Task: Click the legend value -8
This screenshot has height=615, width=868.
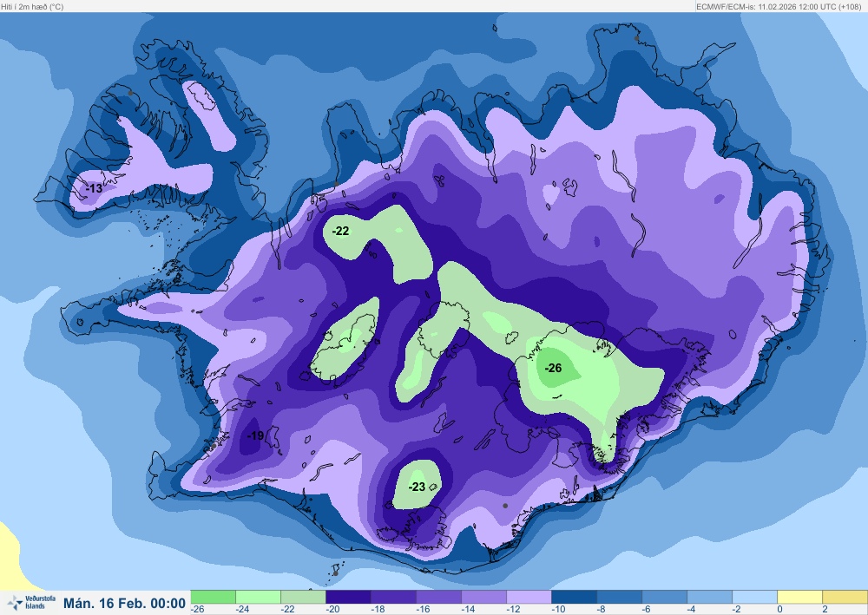Action: coord(602,610)
